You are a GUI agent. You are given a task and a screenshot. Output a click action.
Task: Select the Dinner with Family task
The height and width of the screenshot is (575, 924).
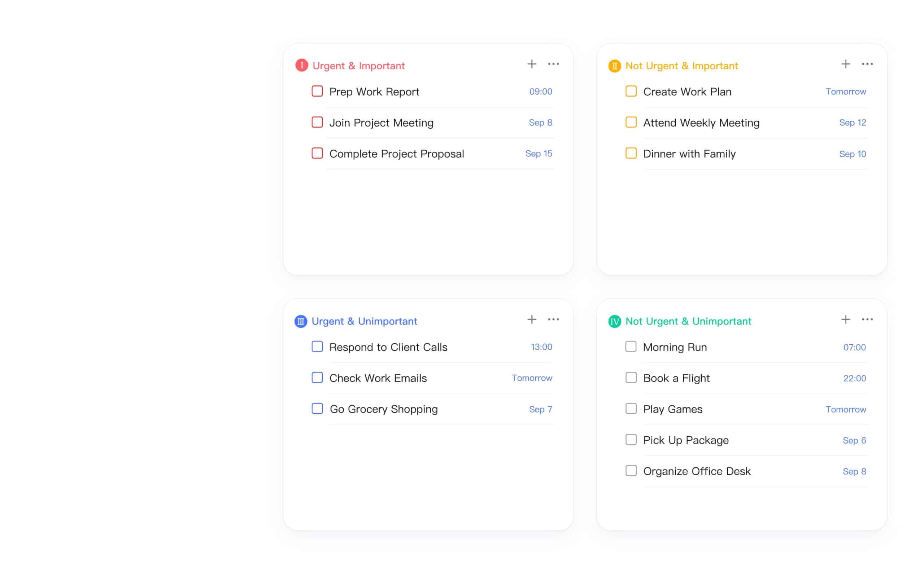(x=690, y=154)
